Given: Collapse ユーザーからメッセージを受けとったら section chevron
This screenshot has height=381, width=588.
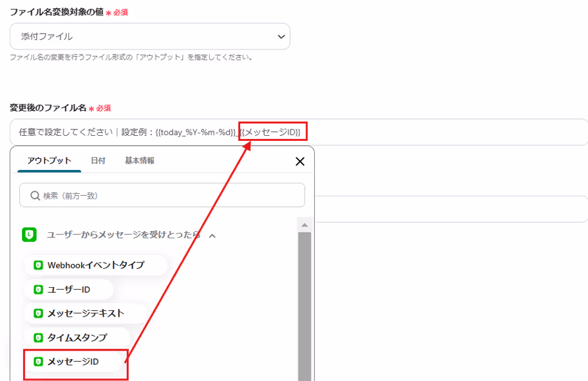Looking at the screenshot, I should coord(213,236).
